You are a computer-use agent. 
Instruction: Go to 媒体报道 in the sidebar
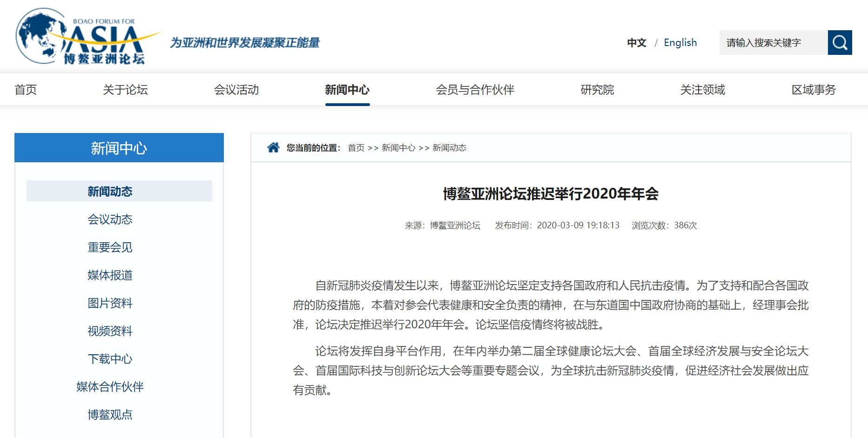[110, 275]
